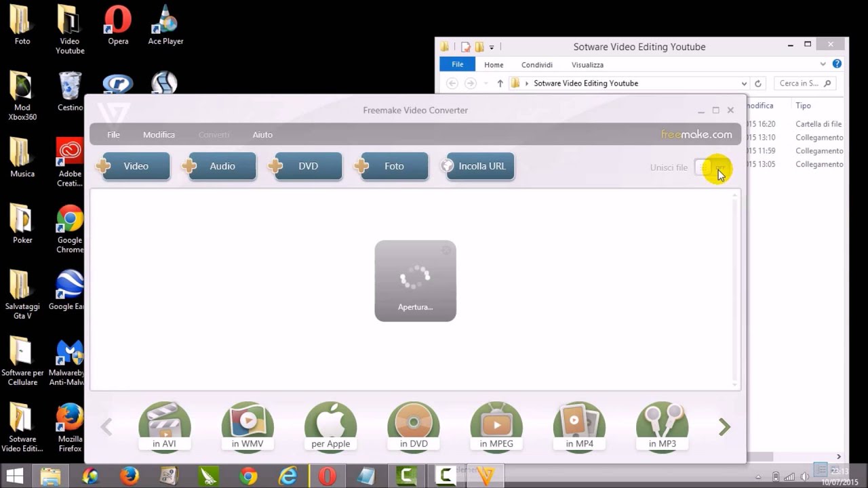Select the Apertura loading tile
This screenshot has width=868, height=488.
click(x=415, y=281)
